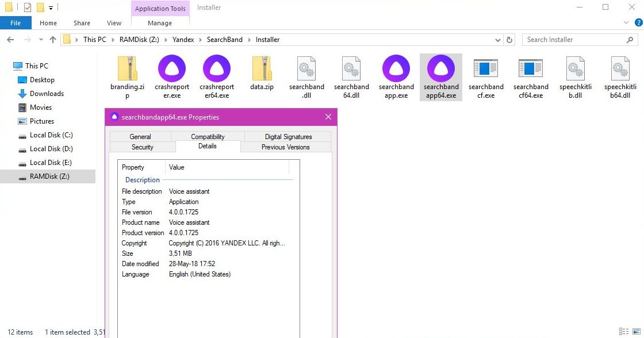The image size is (644, 338).
Task: Select the Details tab in Properties
Action: click(208, 146)
